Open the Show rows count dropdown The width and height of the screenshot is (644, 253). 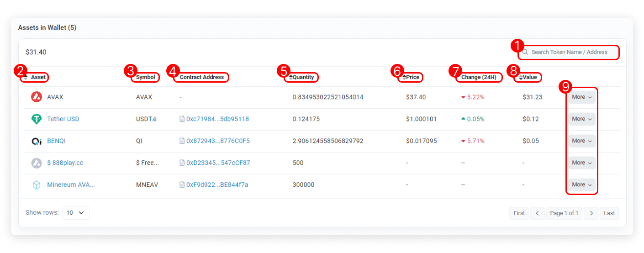pos(76,213)
